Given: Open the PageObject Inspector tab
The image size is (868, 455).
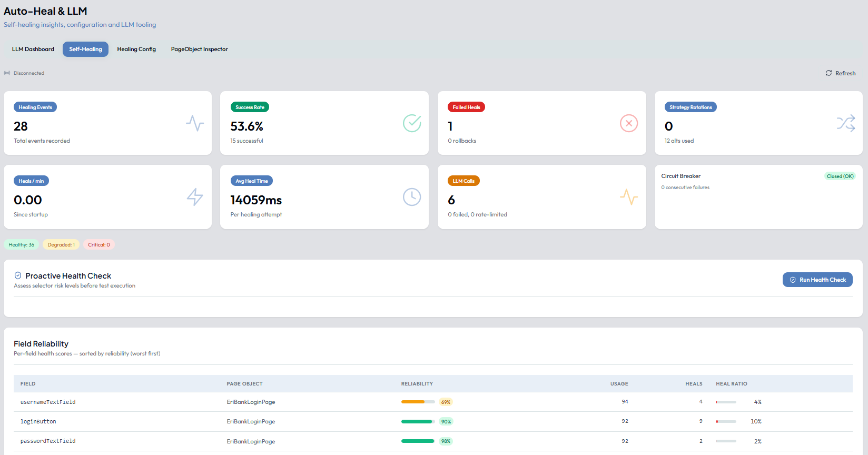Looking at the screenshot, I should [x=200, y=49].
